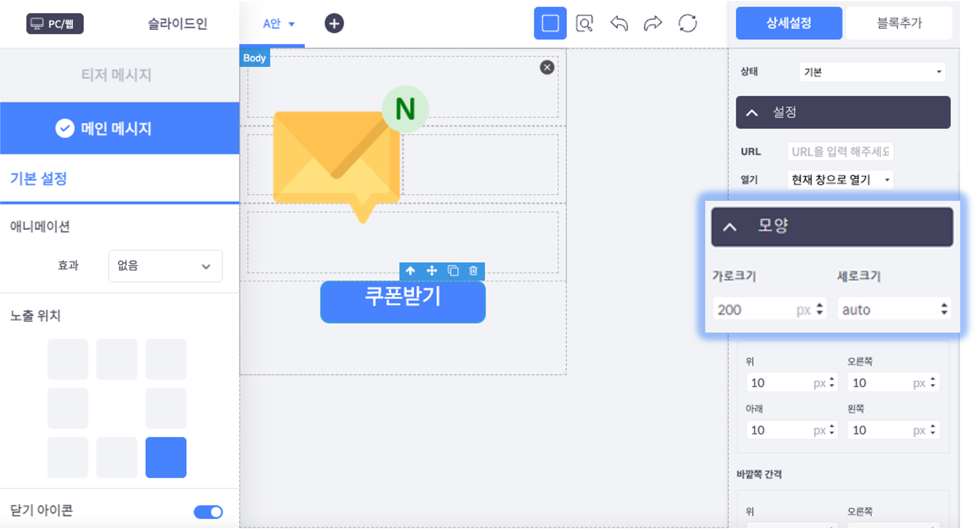This screenshot has height=530, width=980.
Task: Click the plus icon to add variant
Action: tap(334, 23)
